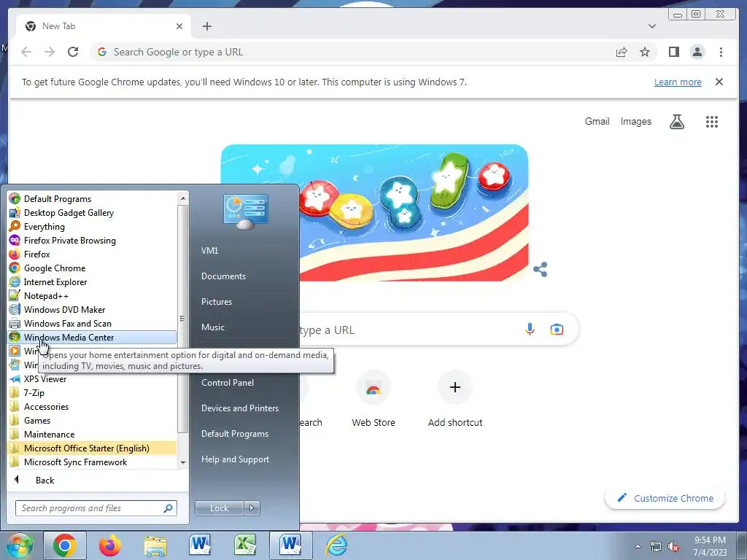This screenshot has height=560, width=747.
Task: Open Internet Explorer from taskbar
Action: 336,545
